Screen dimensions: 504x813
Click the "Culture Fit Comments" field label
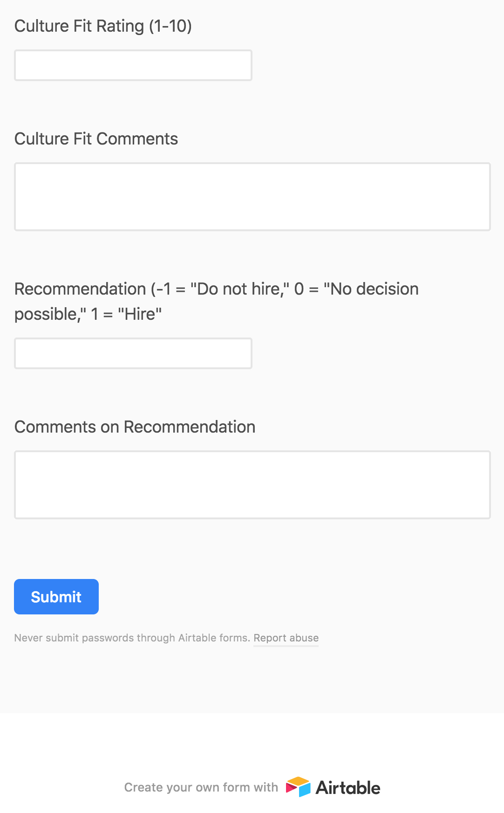point(96,139)
